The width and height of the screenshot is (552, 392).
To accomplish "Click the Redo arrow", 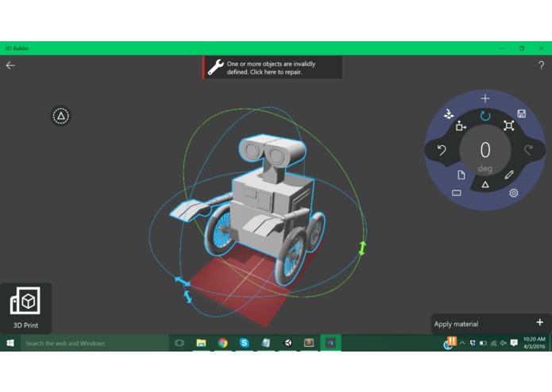I will click(x=528, y=150).
